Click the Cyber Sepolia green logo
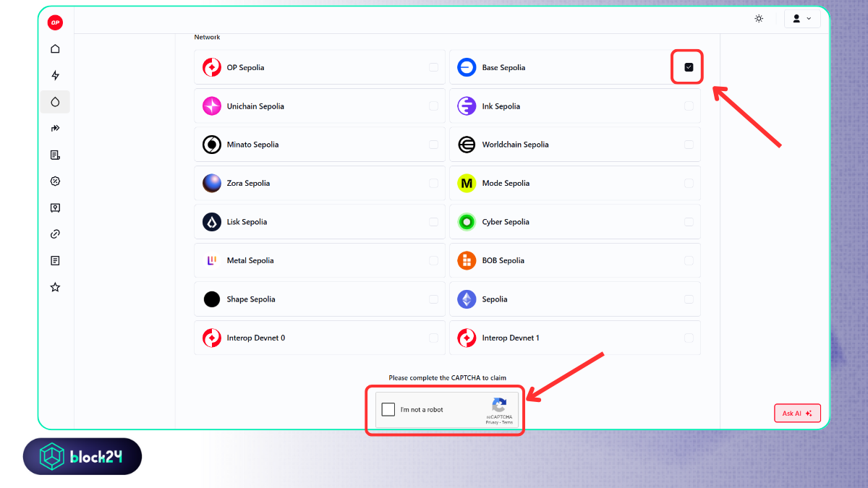The image size is (868, 488). click(467, 222)
